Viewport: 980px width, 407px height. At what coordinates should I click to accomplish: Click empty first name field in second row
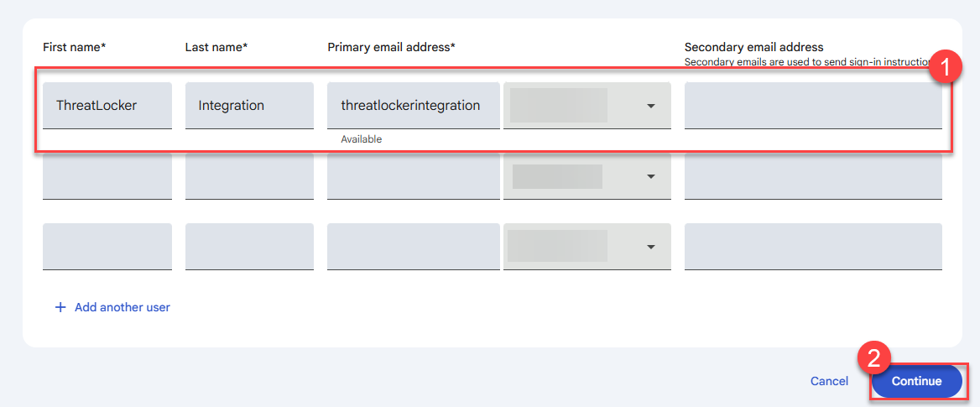(107, 176)
